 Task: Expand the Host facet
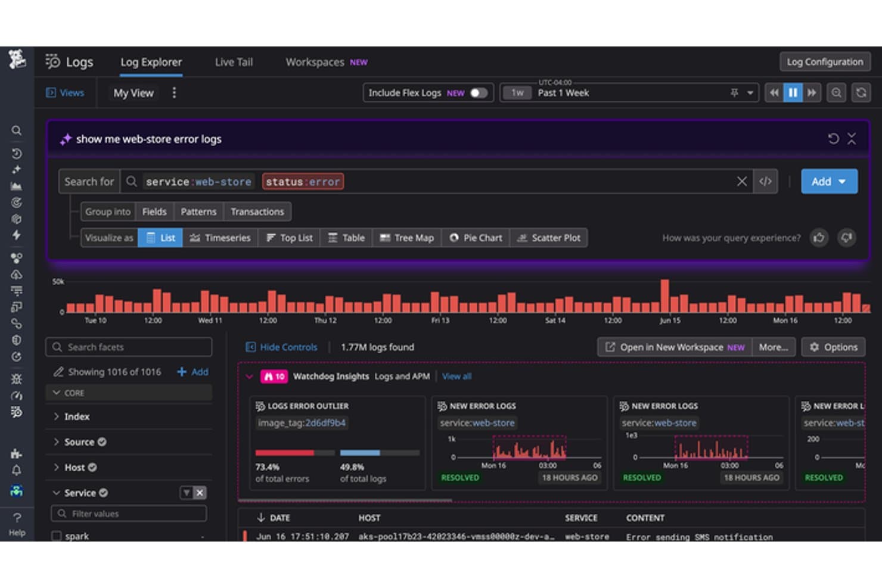pos(56,468)
